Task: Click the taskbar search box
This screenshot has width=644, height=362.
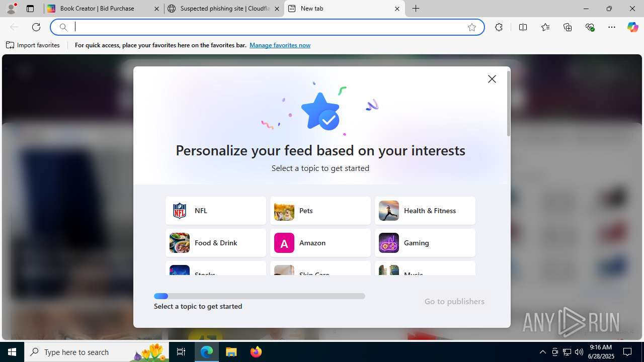Action: click(x=97, y=352)
